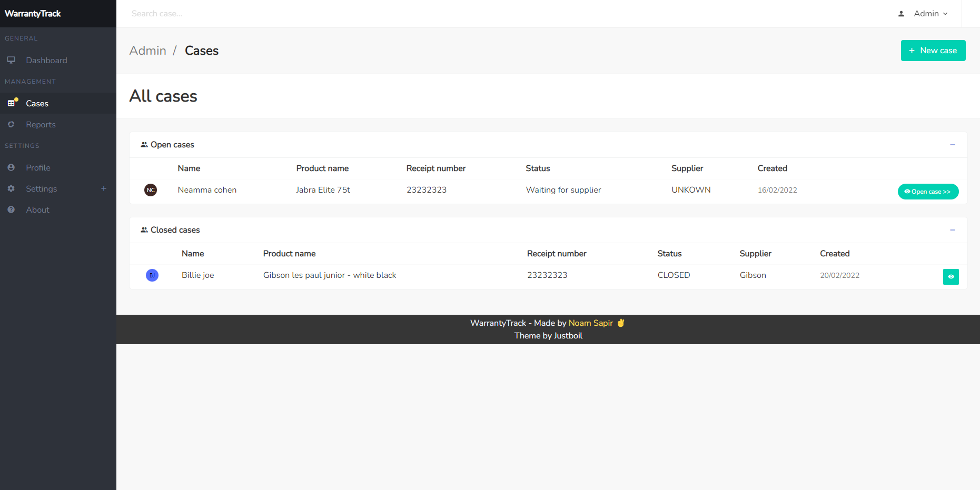Open Reports using its sidebar icon
Viewport: 980px width, 490px height.
(x=11, y=124)
